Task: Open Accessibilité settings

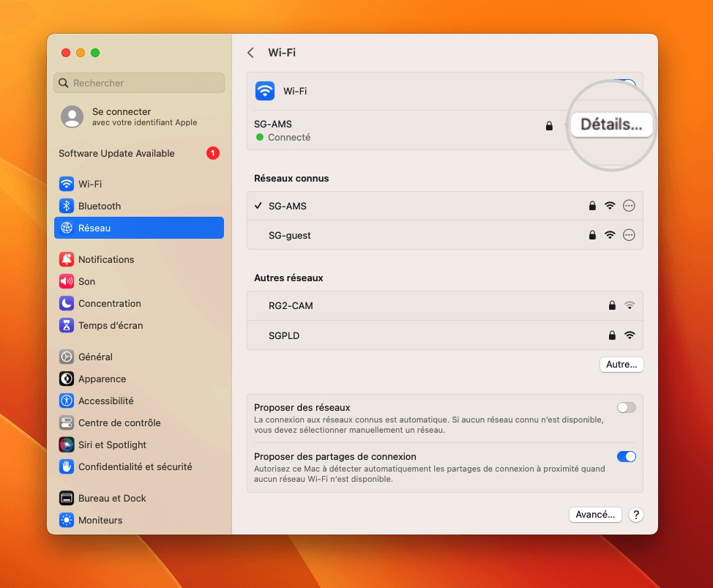Action: pyautogui.click(x=138, y=401)
